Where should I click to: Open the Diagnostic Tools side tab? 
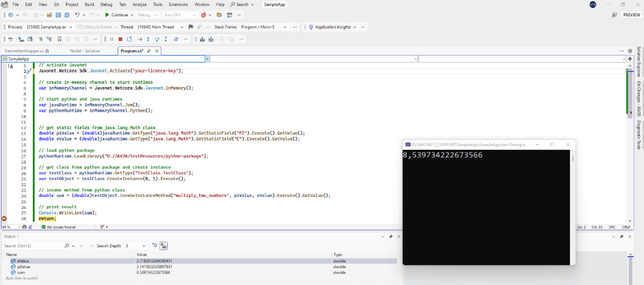[639, 135]
